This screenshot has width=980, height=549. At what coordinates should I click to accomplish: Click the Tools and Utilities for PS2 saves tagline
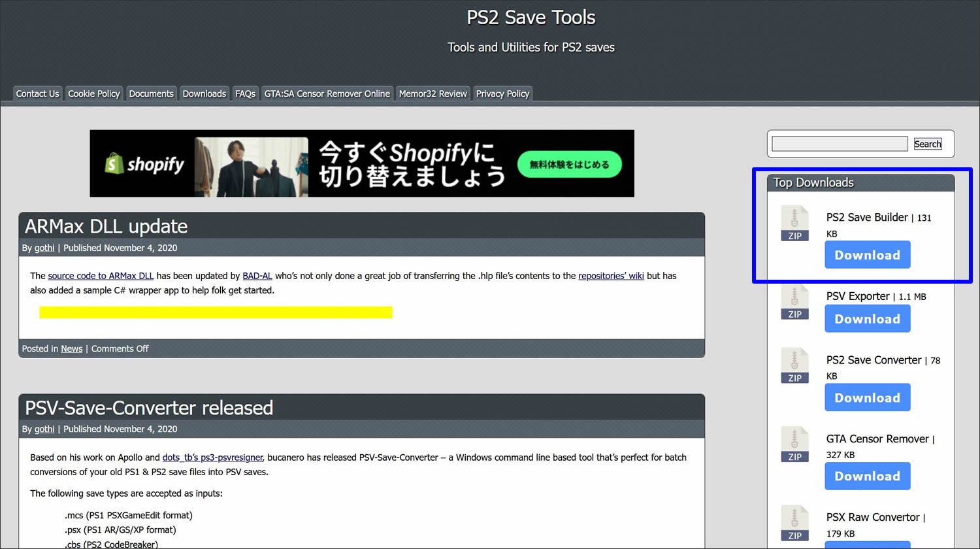coord(531,47)
